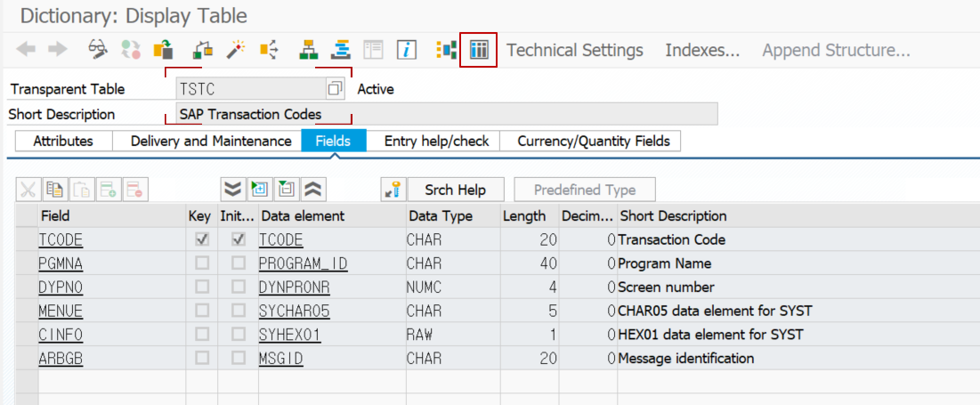This screenshot has height=405, width=980.
Task: Toggle Display/Change mode glasses-pencil icon
Action: pos(99,49)
